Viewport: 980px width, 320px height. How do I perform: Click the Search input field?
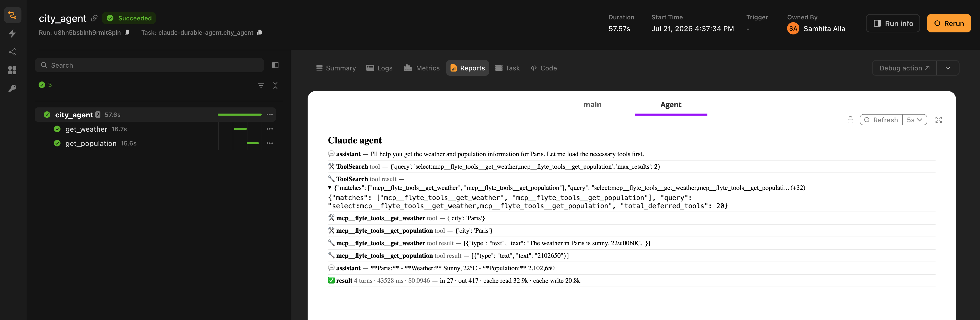(x=149, y=65)
